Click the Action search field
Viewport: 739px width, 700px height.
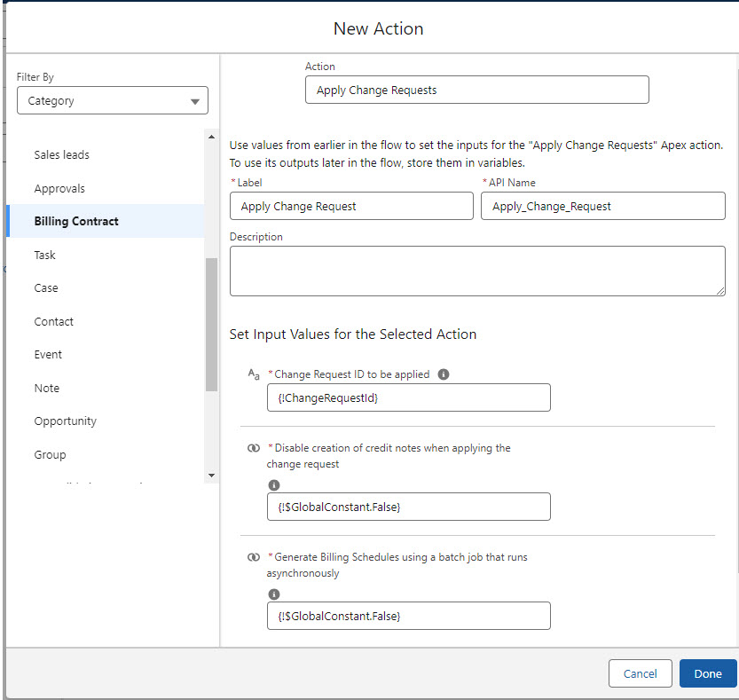pyautogui.click(x=476, y=90)
